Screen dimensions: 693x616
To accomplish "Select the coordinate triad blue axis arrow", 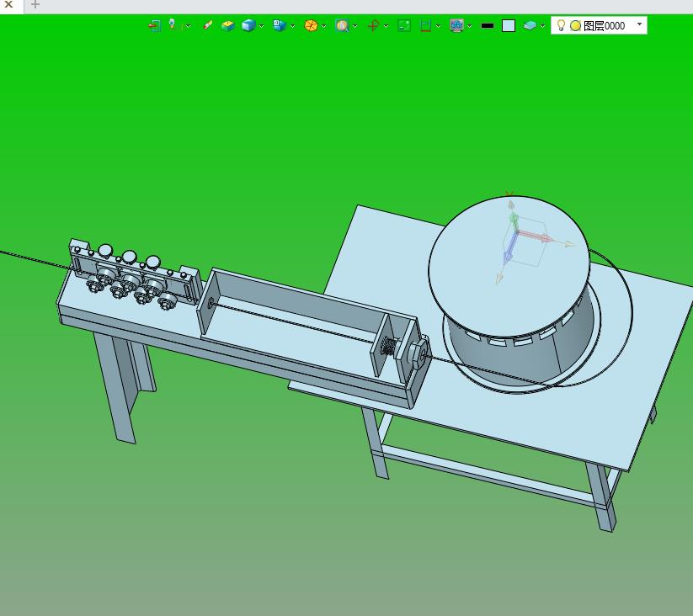I will click(510, 247).
